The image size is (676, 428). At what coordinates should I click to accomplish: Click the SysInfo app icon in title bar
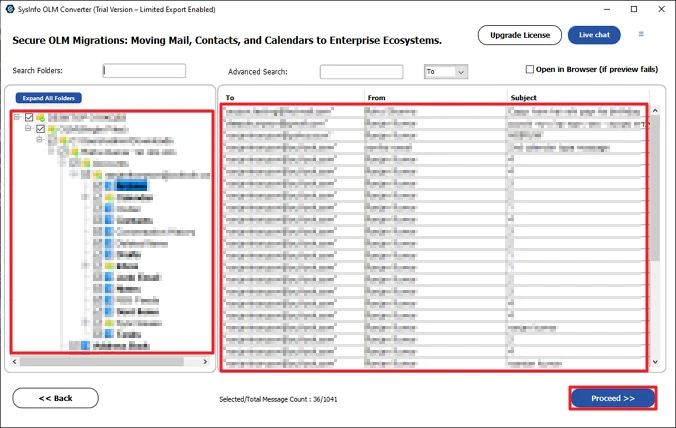[x=10, y=9]
